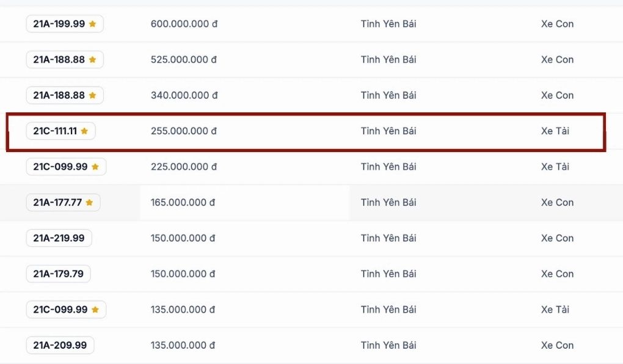
Task: Click Tỉnh Yên Bái in the 21A-199.99 row
Action: tap(388, 24)
